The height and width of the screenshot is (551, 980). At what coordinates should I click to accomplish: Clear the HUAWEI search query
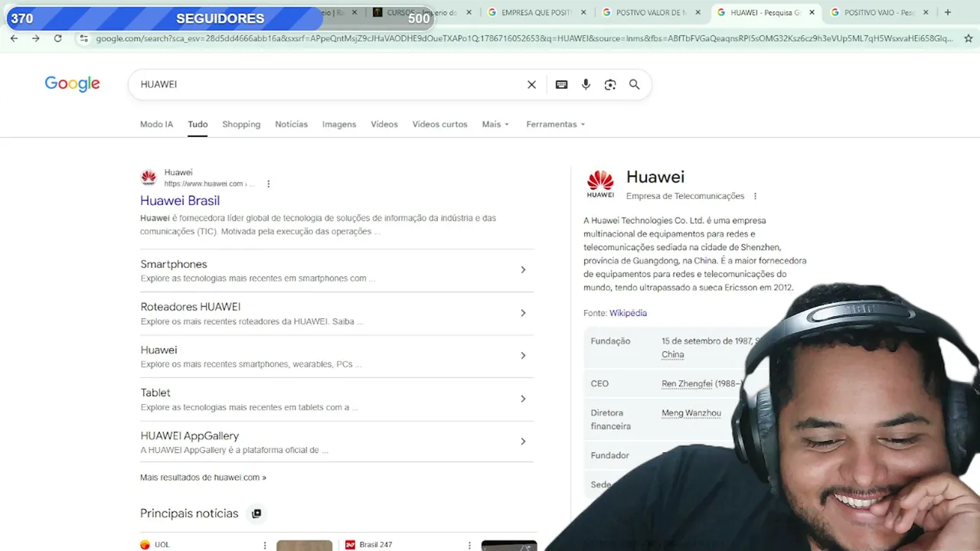coord(531,84)
